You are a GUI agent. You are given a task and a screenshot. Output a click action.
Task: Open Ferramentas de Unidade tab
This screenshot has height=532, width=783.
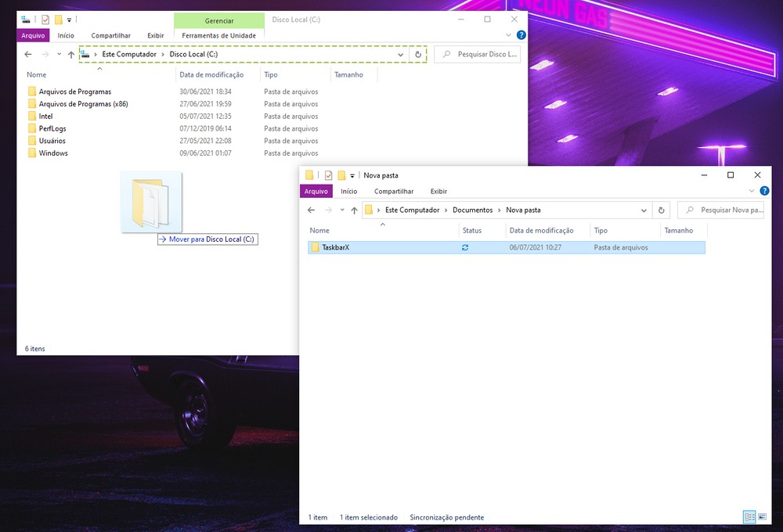[218, 35]
